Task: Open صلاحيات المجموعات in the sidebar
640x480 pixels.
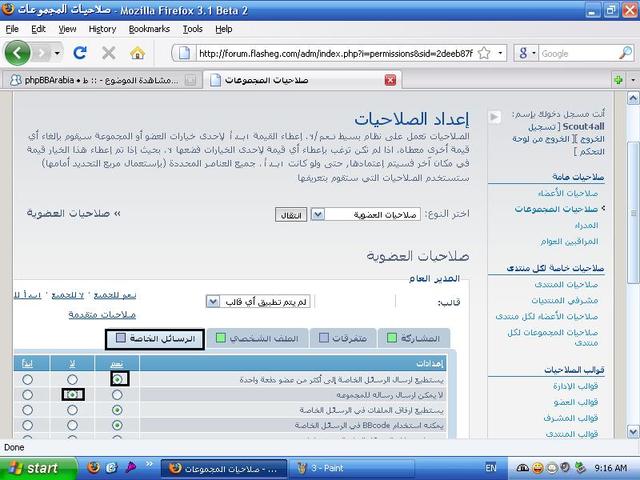Action: tap(556, 209)
